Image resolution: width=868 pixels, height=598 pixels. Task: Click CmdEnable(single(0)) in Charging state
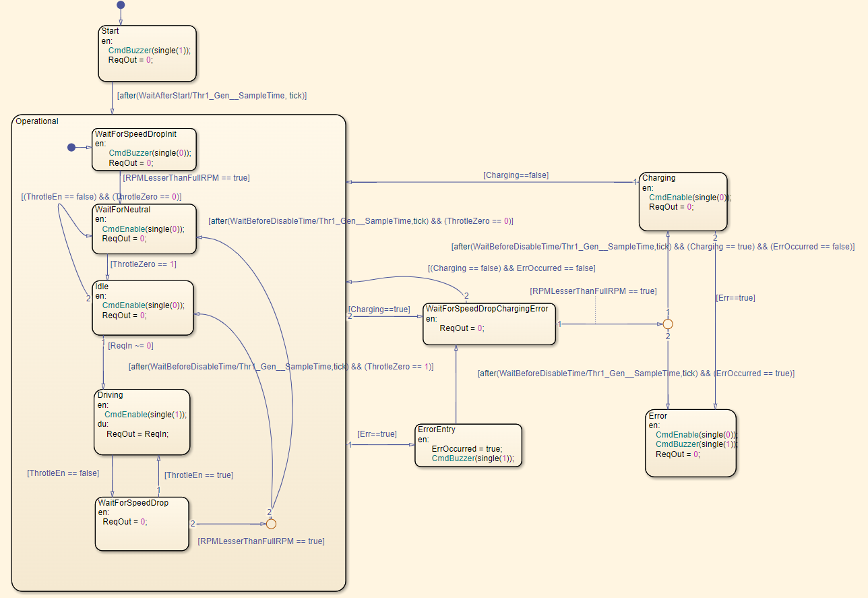pyautogui.click(x=690, y=198)
